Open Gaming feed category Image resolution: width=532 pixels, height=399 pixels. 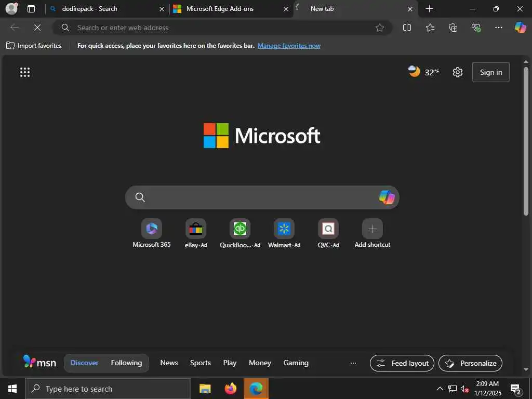pyautogui.click(x=296, y=363)
